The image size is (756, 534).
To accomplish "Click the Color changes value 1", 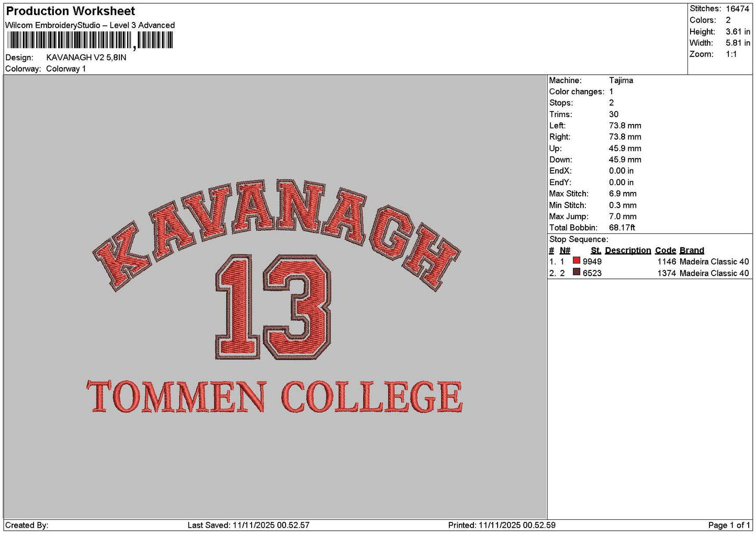I will 611,92.
